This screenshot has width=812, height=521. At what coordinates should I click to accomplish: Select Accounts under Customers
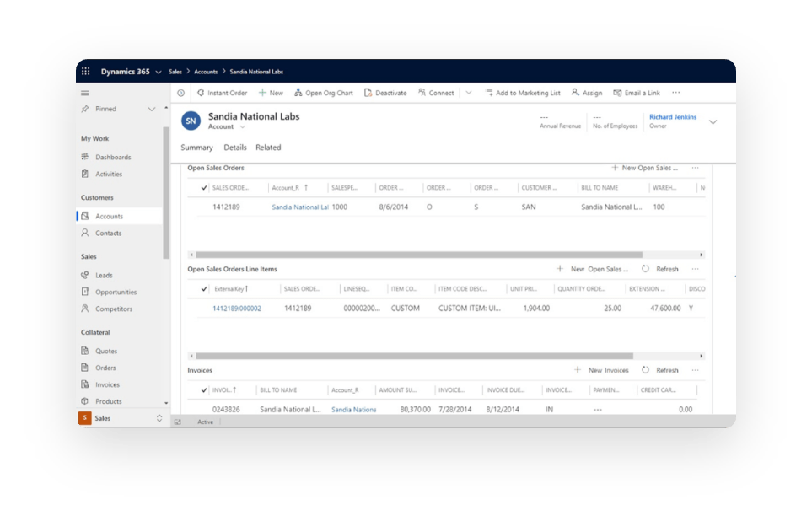[x=110, y=216]
